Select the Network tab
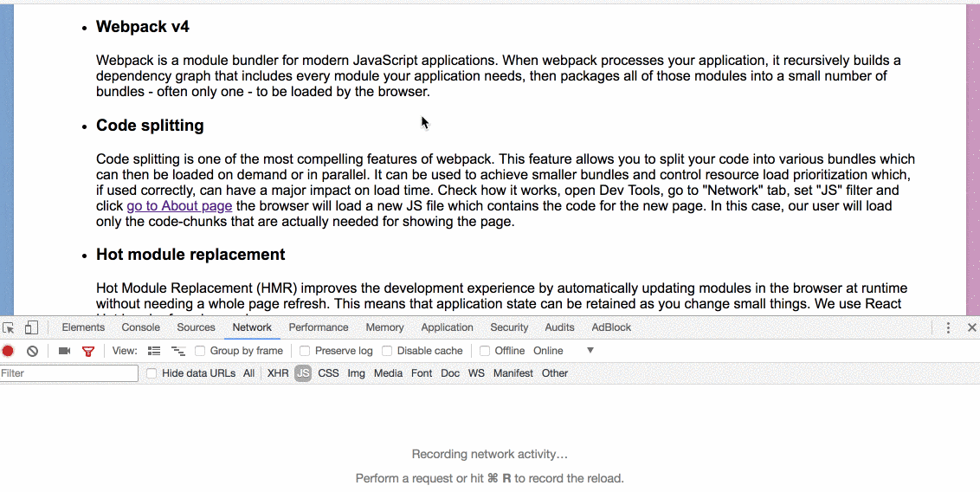Image resolution: width=980 pixels, height=492 pixels. 252,327
